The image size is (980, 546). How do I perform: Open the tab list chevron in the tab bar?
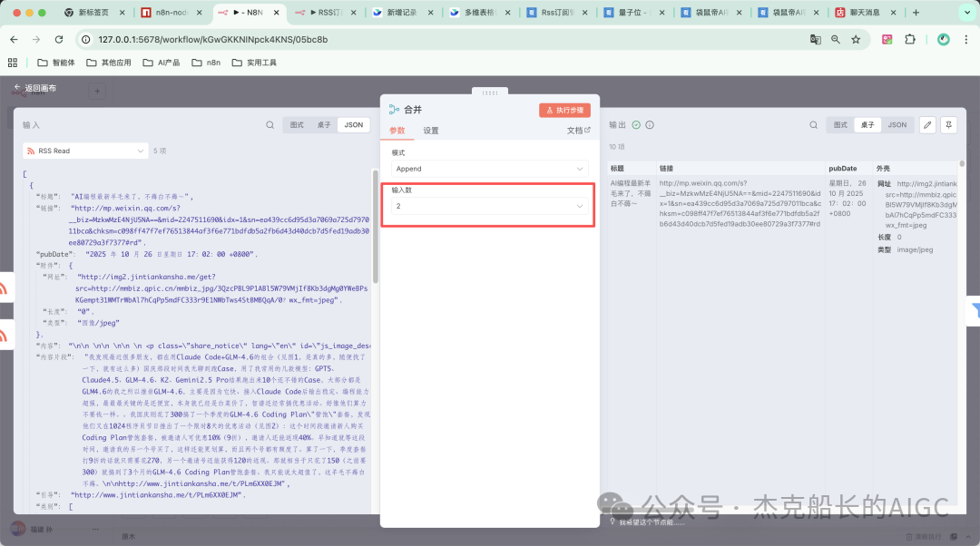pyautogui.click(x=967, y=13)
